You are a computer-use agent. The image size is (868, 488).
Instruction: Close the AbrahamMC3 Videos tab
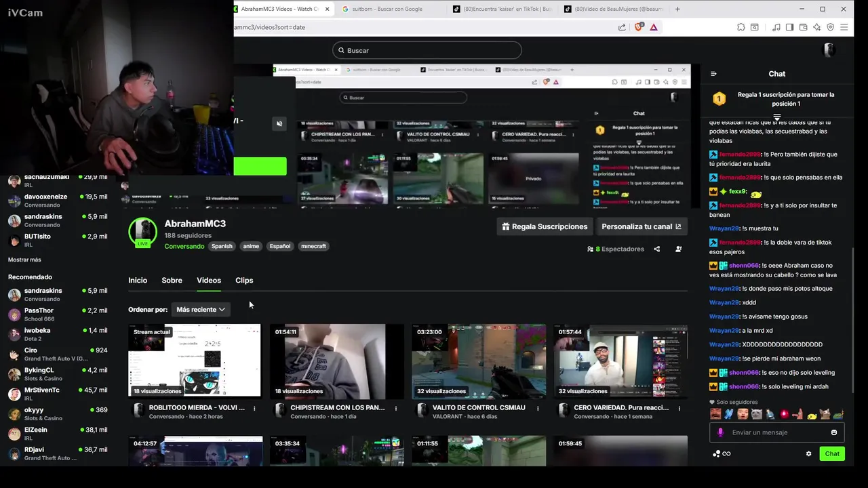(x=328, y=9)
